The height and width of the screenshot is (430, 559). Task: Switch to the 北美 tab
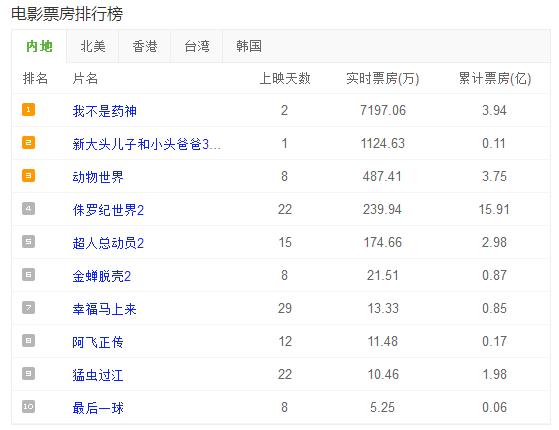[x=93, y=46]
